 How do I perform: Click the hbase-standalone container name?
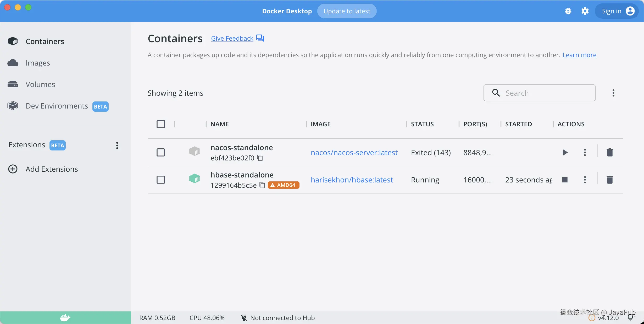coord(242,175)
